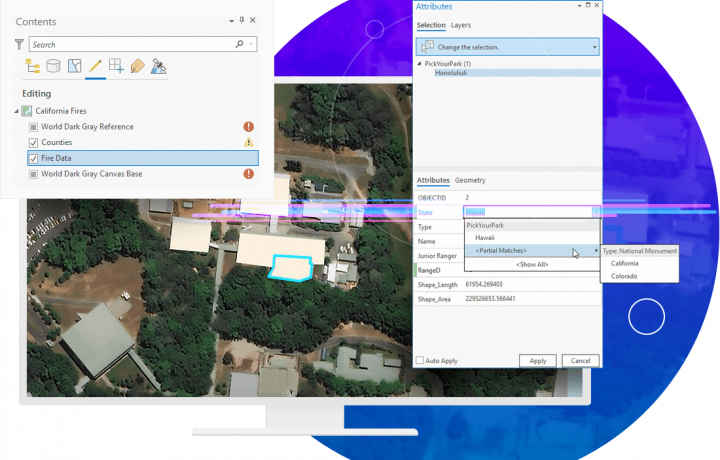Click the Contents search field
The height and width of the screenshot is (460, 720).
click(x=130, y=44)
